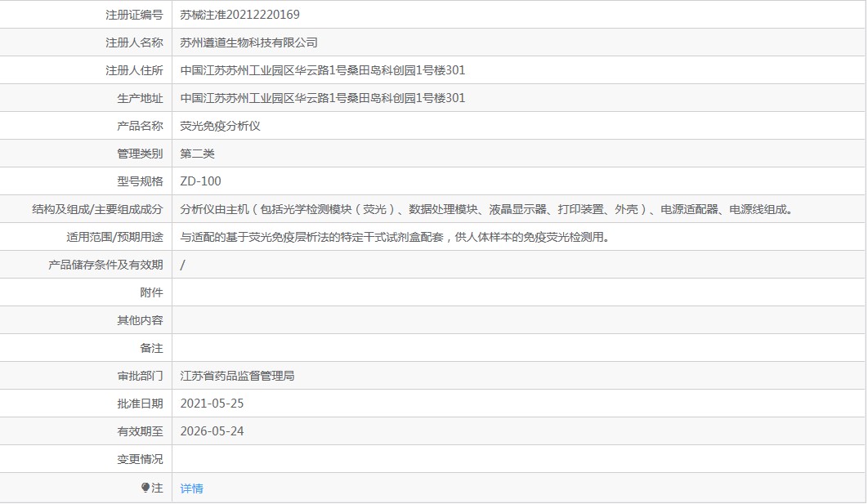Viewport: 868px width, 504px height.
Task: Click the 有效期至 label
Action: coord(140,431)
